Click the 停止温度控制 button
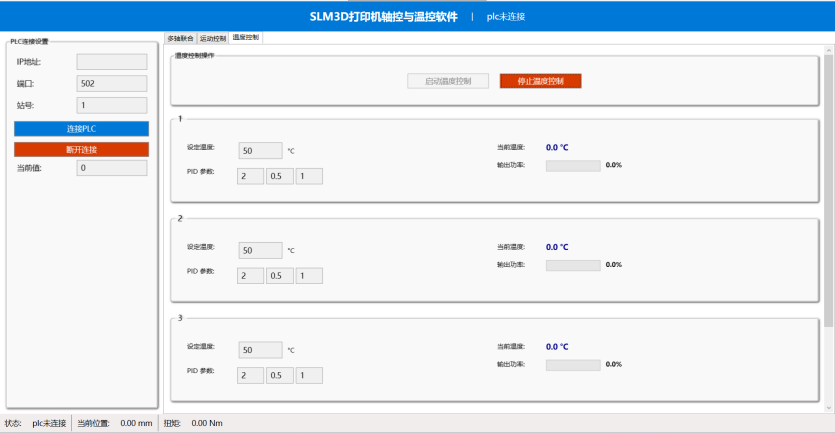This screenshot has width=835, height=433. pos(540,81)
